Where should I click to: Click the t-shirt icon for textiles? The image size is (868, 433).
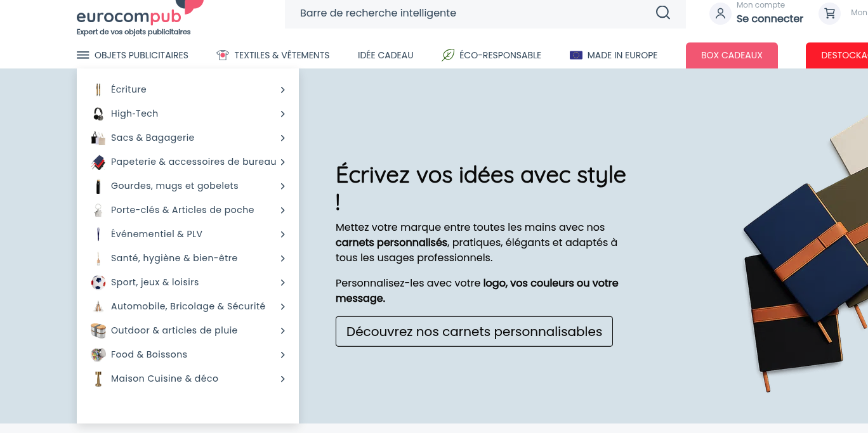click(x=222, y=55)
